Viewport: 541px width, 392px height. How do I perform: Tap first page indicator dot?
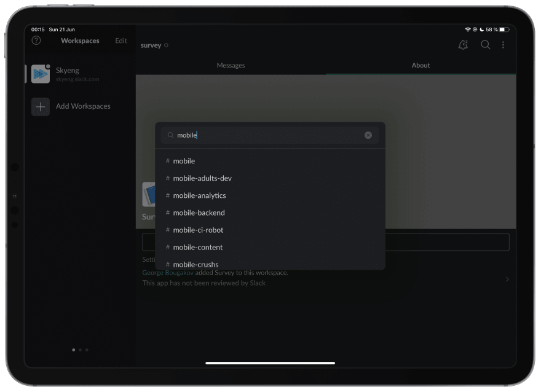pyautogui.click(x=74, y=350)
